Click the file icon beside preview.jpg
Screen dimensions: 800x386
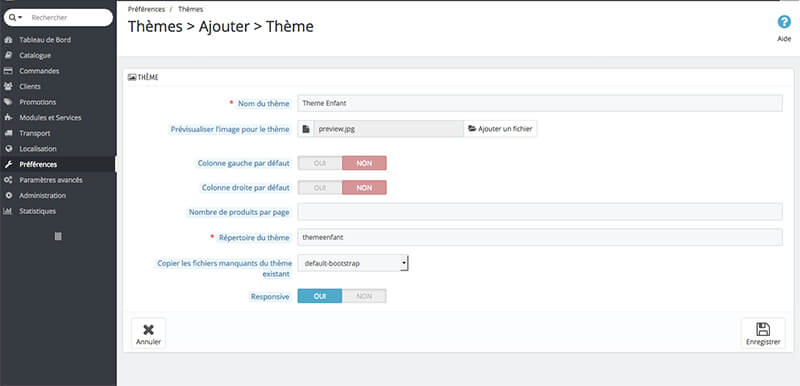pyautogui.click(x=306, y=129)
